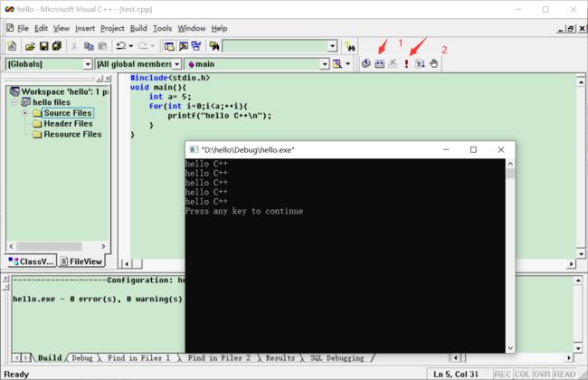Open the Window List icon

[196, 46]
